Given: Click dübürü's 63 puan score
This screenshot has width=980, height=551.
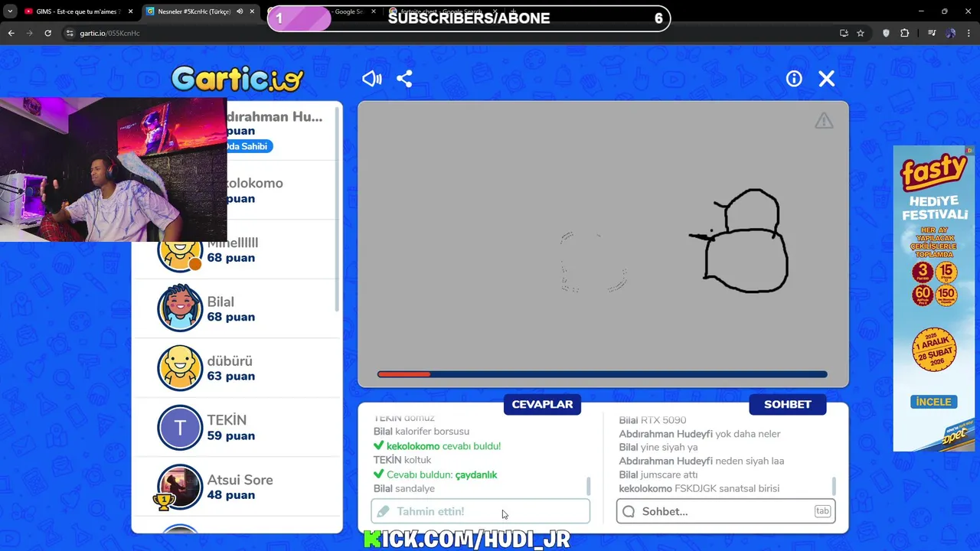Looking at the screenshot, I should point(230,376).
